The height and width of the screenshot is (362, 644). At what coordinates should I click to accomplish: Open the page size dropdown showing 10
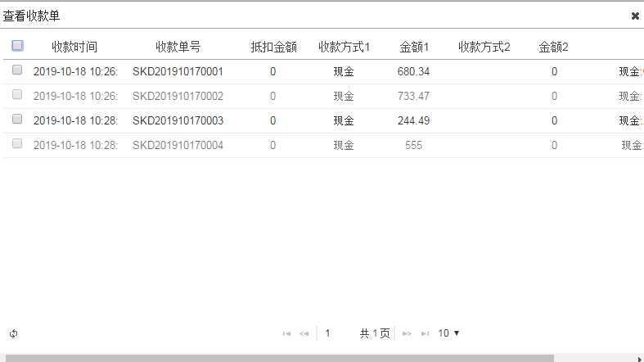(448, 333)
